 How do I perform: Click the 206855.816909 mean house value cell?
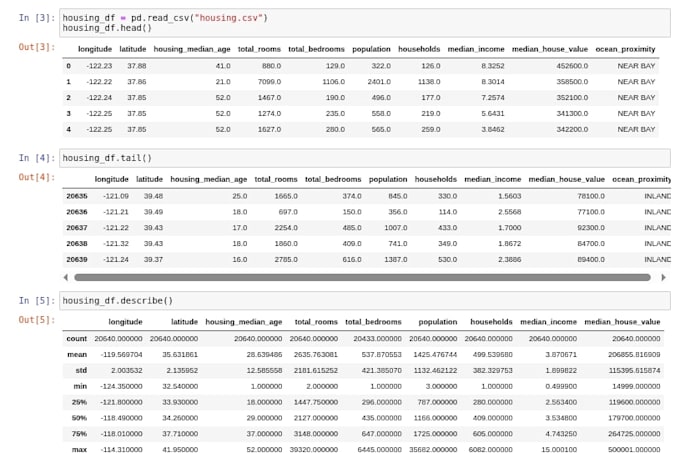(634, 355)
